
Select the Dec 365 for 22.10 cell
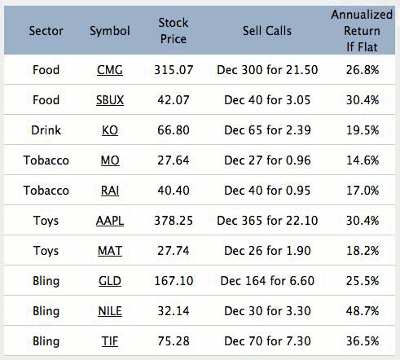pyautogui.click(x=267, y=221)
